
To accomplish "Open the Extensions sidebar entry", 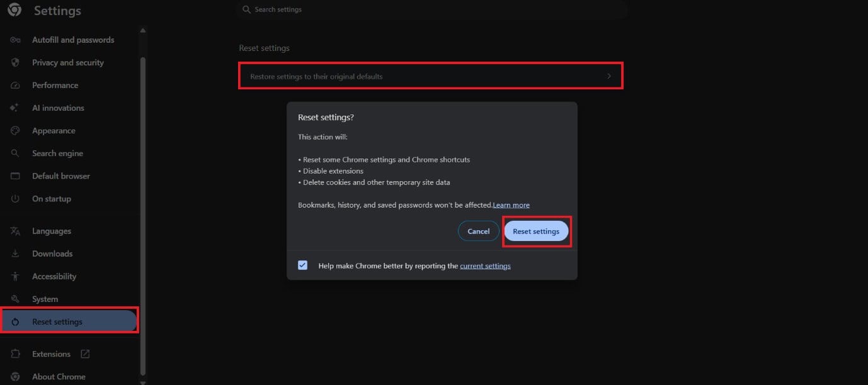I will point(51,354).
